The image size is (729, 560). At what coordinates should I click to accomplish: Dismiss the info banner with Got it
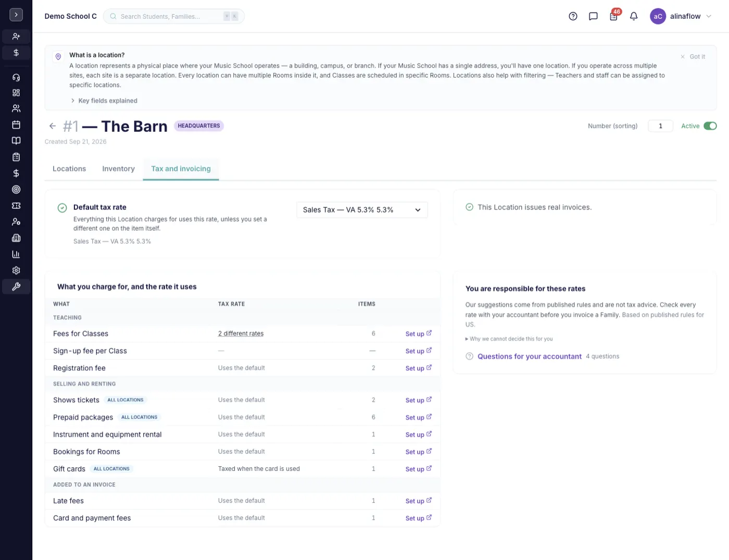pos(693,57)
